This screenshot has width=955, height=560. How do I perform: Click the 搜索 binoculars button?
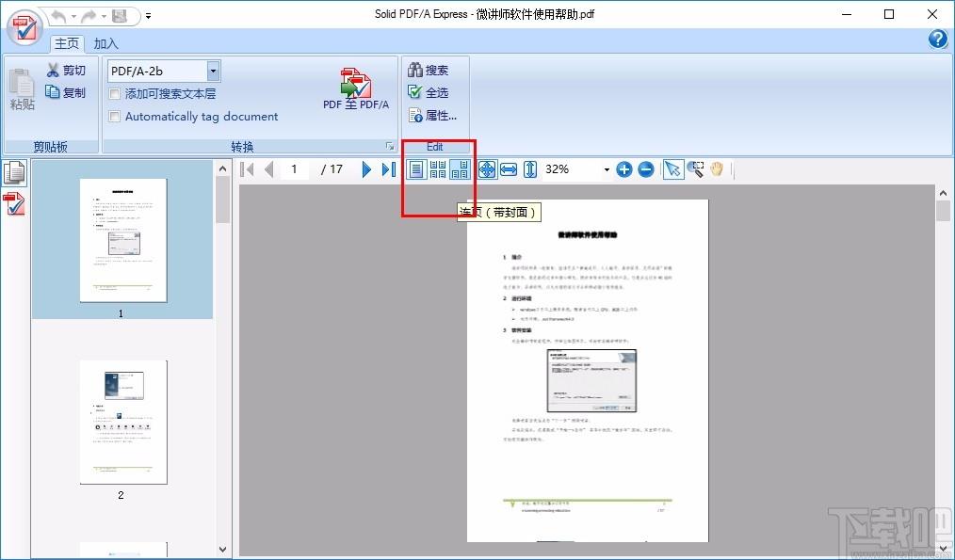(x=429, y=71)
